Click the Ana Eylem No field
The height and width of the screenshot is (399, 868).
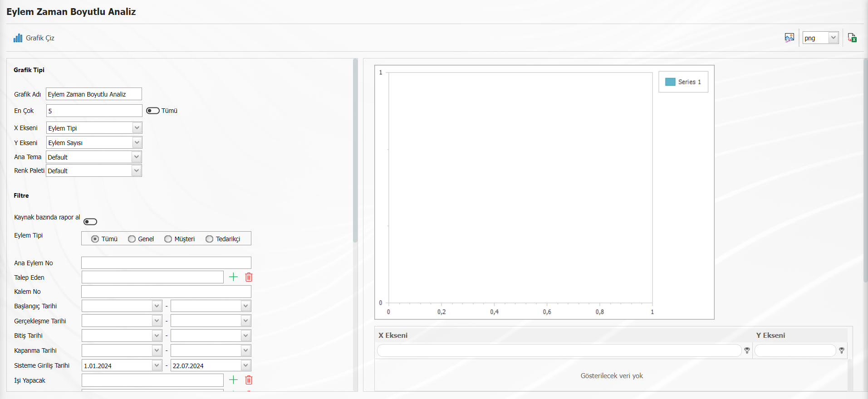click(166, 263)
